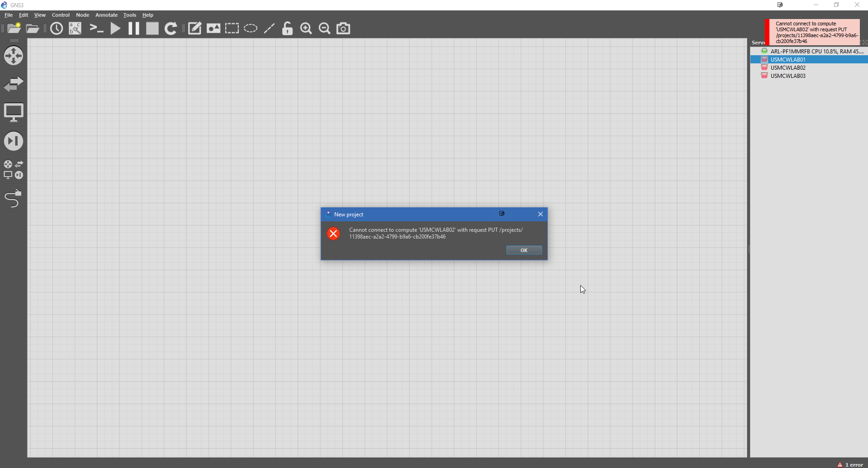Click the 1 error status indicator
Viewport: 868px width, 468px height.
click(x=852, y=464)
